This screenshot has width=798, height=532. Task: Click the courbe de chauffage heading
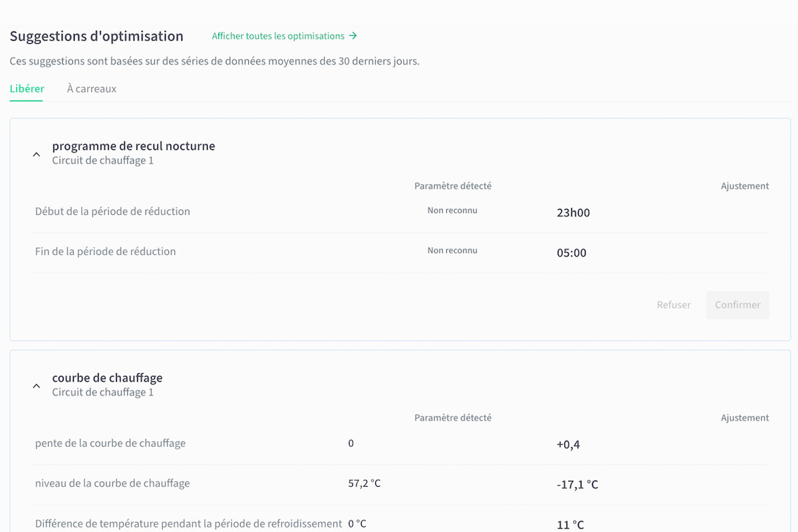107,378
